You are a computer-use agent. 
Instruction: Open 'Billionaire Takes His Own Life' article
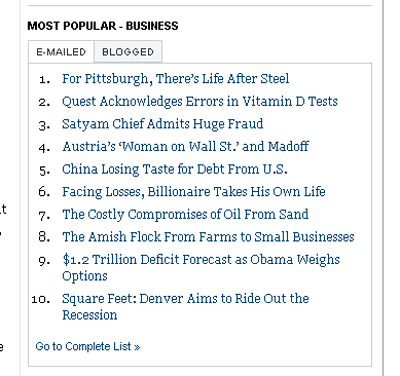point(193,192)
